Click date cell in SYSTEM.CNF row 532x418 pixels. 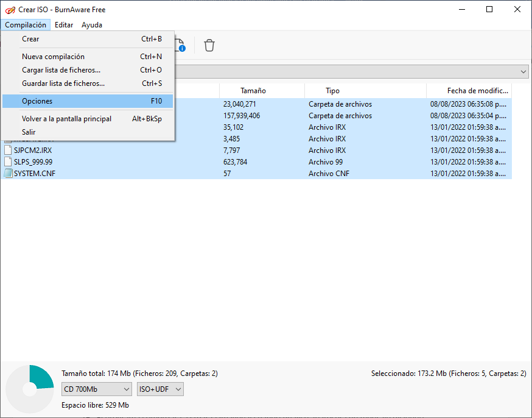468,173
